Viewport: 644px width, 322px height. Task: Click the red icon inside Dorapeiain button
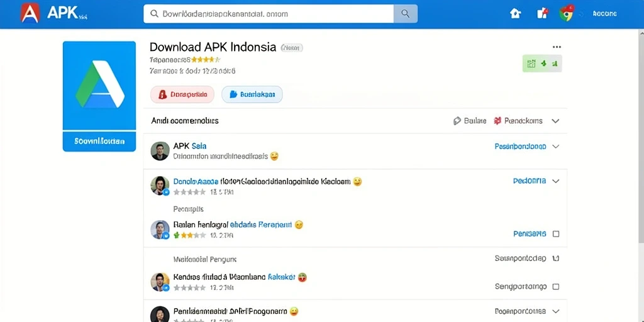(x=162, y=94)
